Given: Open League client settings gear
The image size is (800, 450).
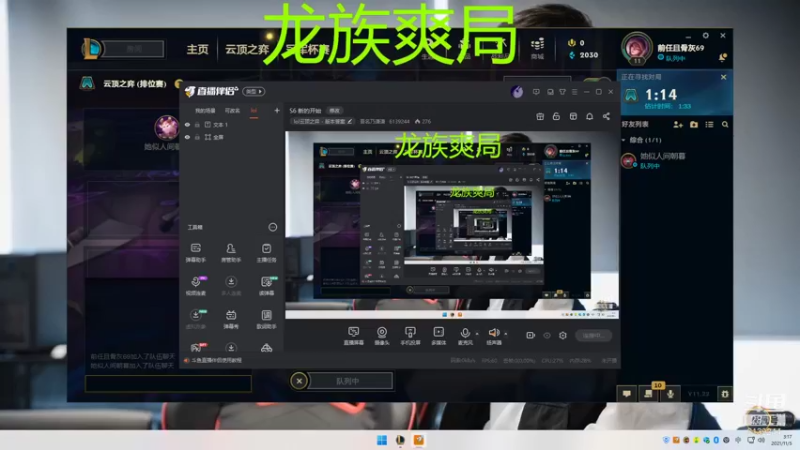Looking at the screenshot, I should [706, 36].
